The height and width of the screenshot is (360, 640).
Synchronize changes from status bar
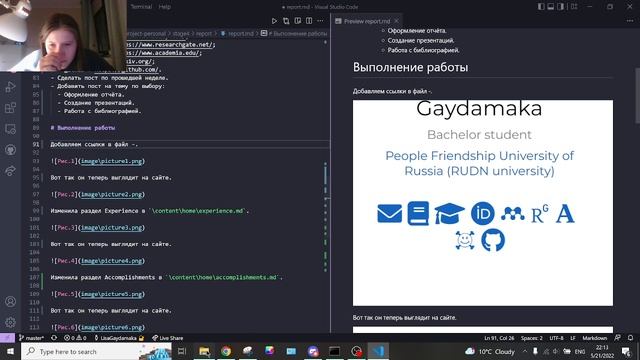coord(54,338)
